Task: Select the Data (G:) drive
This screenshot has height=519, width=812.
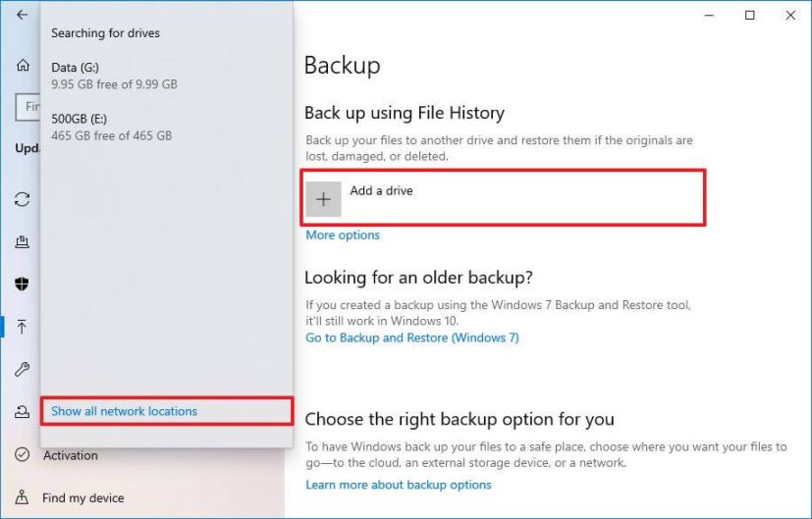Action: pyautogui.click(x=114, y=76)
